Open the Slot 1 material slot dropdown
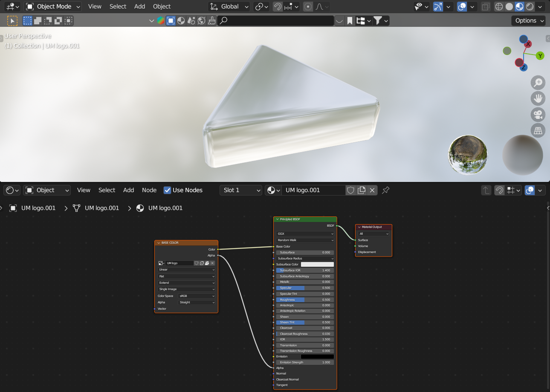This screenshot has height=392, width=550. (x=241, y=190)
